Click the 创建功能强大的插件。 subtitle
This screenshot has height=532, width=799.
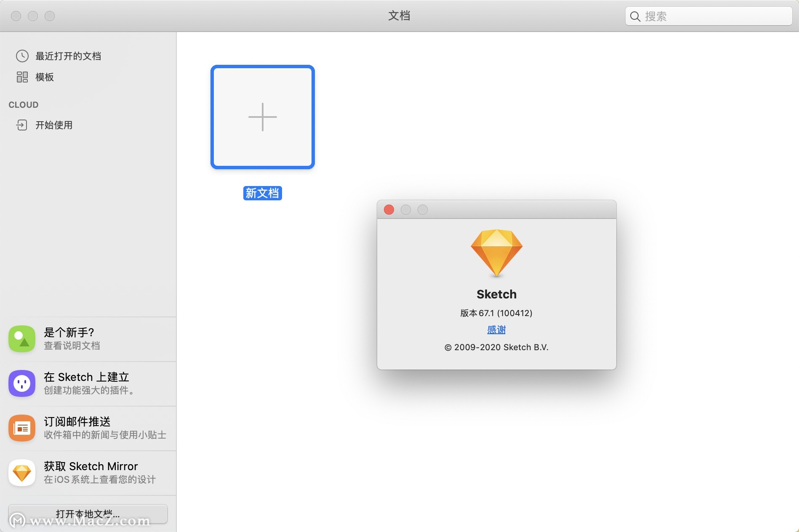[x=91, y=390]
